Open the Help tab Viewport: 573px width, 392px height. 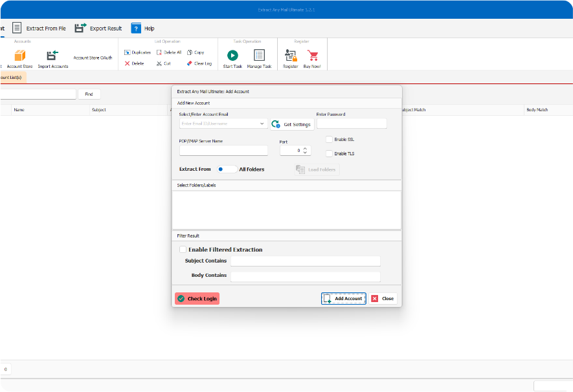pos(143,28)
